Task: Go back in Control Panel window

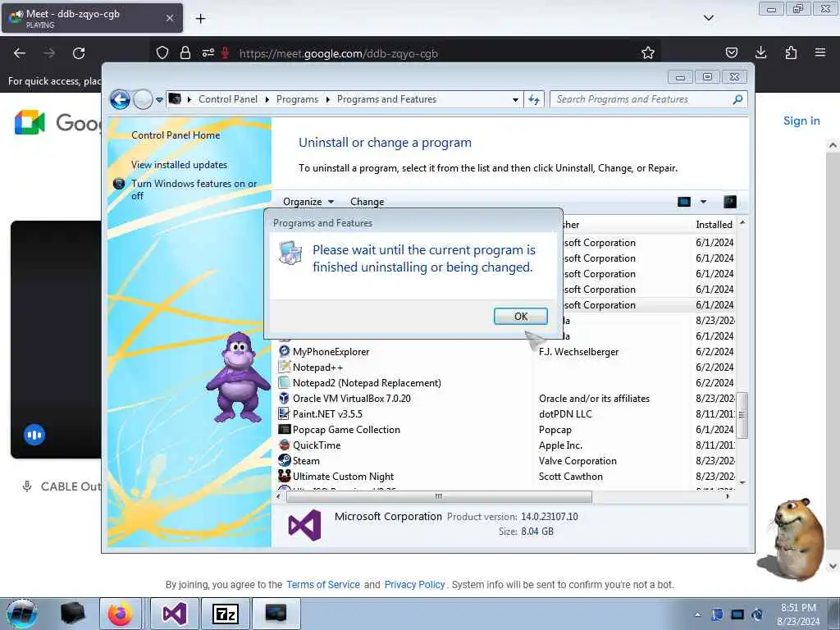Action: tap(120, 99)
